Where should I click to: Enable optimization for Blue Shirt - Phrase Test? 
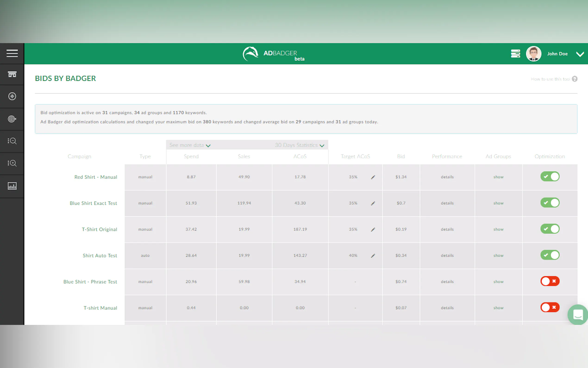(x=550, y=281)
